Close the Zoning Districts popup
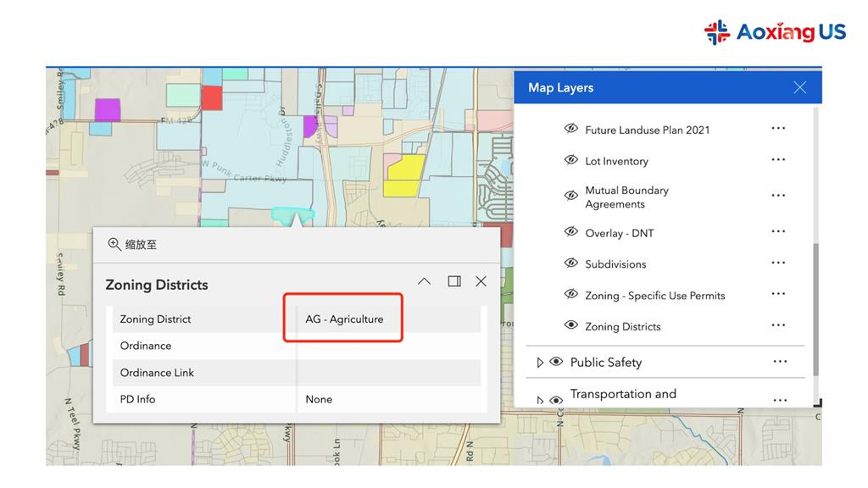 [481, 281]
